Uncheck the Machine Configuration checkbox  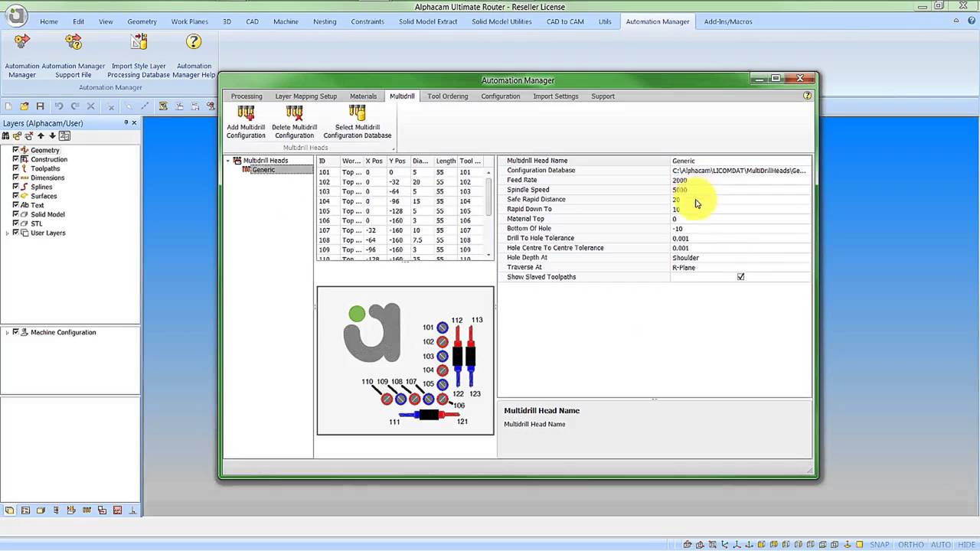[15, 332]
